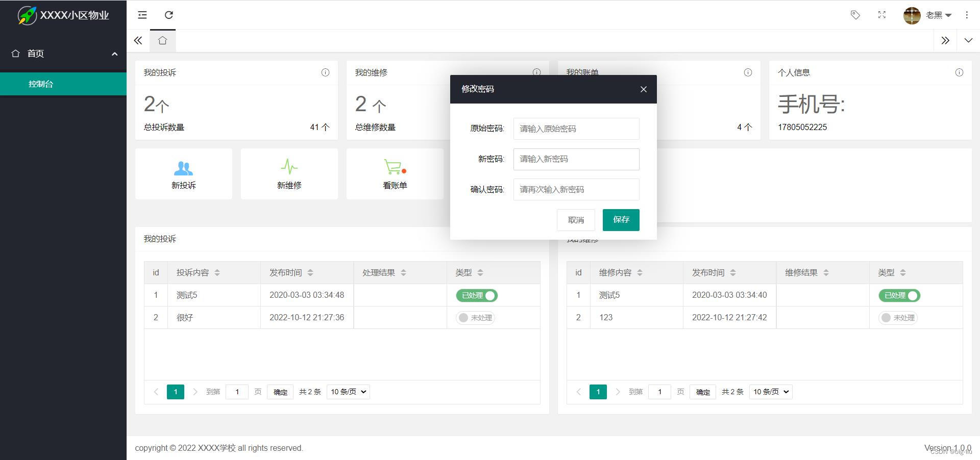
Task: Sort complaints table by 投诉内容
Action: (x=217, y=273)
